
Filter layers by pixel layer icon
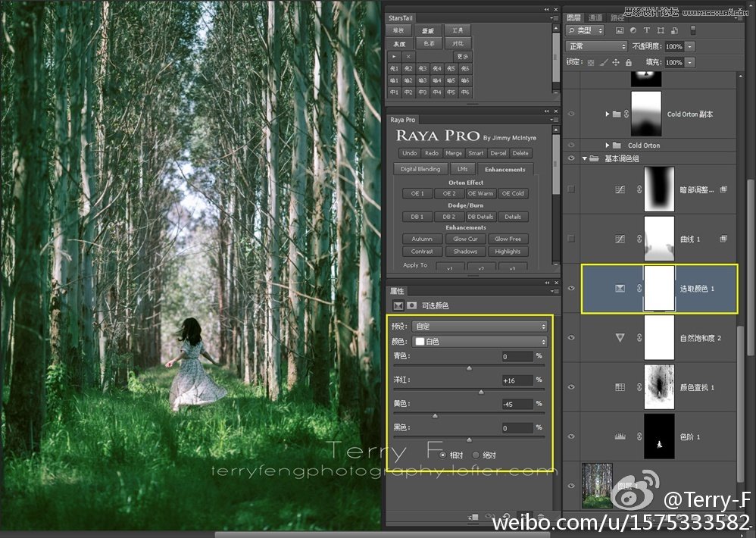point(620,30)
